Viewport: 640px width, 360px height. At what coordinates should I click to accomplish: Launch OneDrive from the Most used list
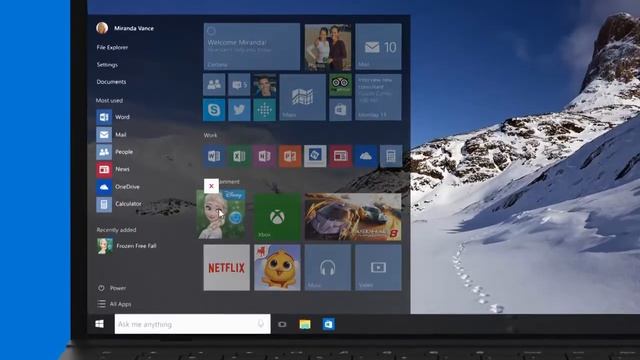(x=118, y=187)
